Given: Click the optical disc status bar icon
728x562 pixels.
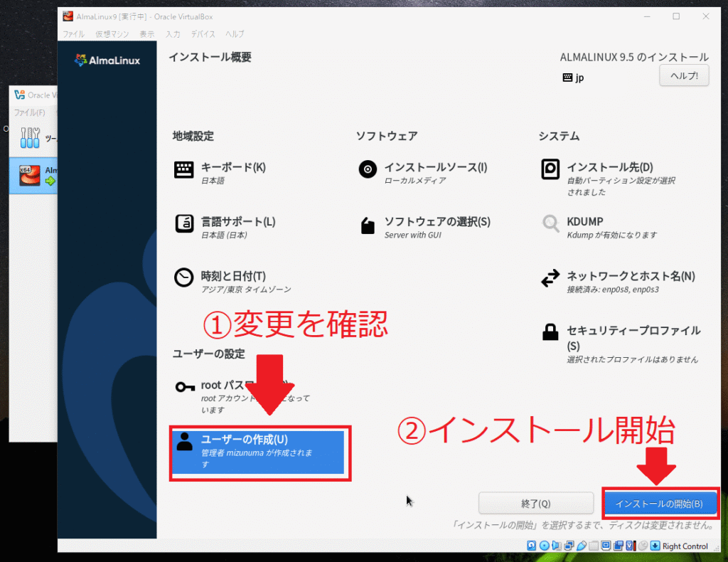Looking at the screenshot, I should 544,546.
